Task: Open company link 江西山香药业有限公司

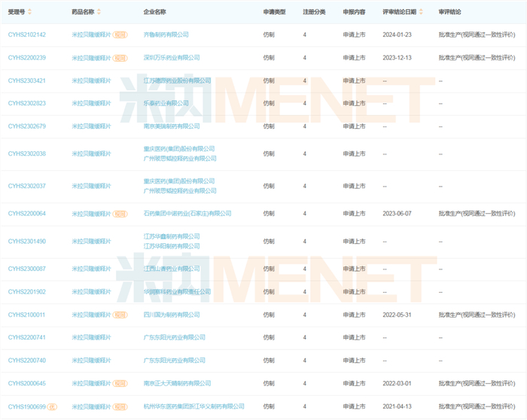Action: (172, 269)
